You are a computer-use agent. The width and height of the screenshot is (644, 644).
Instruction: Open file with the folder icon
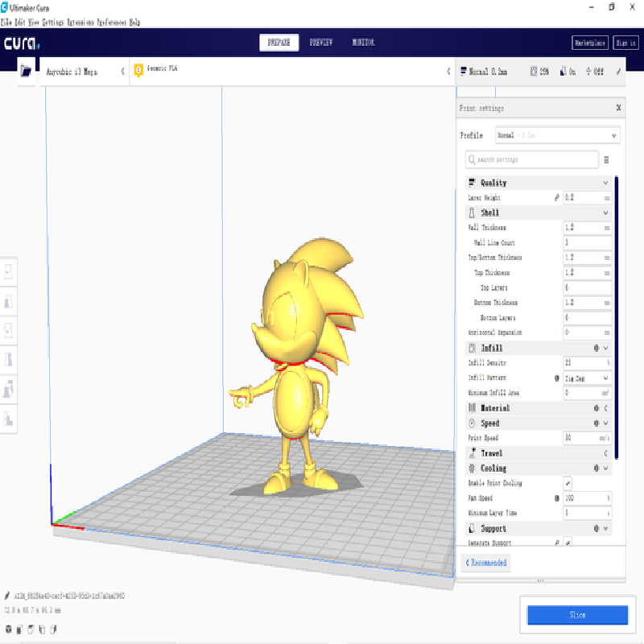pyautogui.click(x=26, y=71)
